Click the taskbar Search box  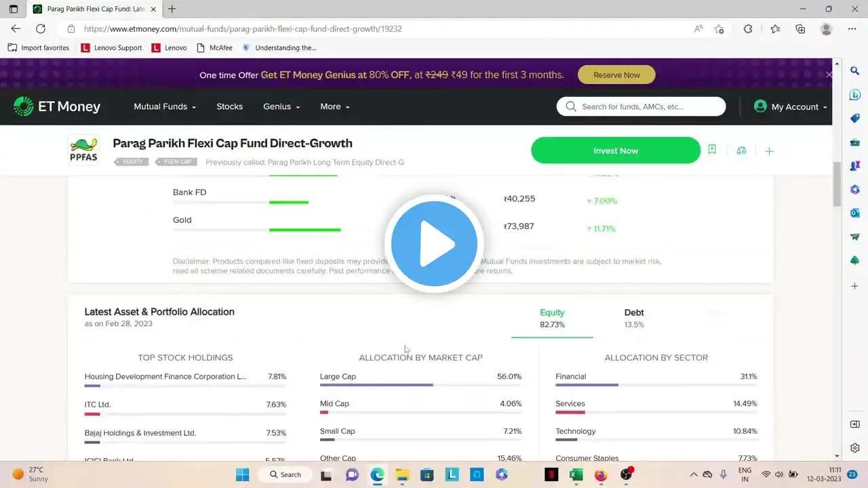(x=286, y=474)
